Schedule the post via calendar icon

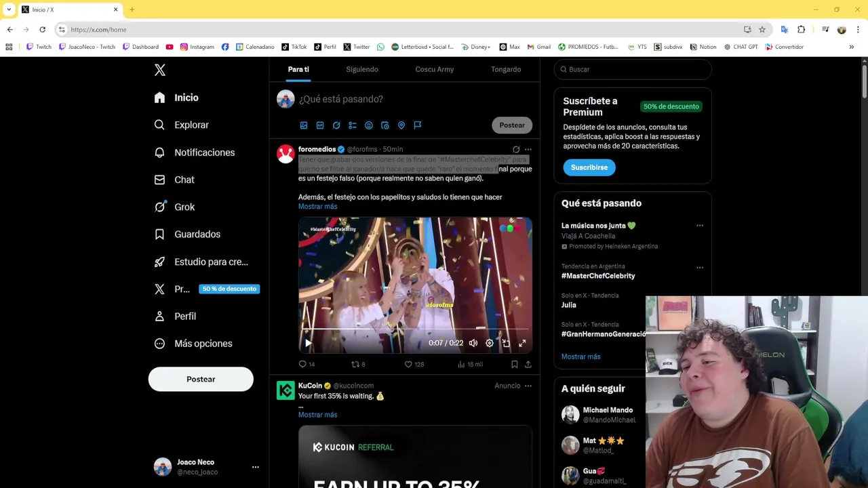tap(385, 125)
